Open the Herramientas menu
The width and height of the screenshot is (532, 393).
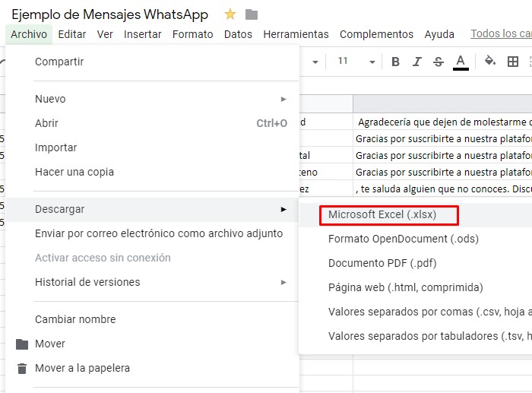coord(296,34)
